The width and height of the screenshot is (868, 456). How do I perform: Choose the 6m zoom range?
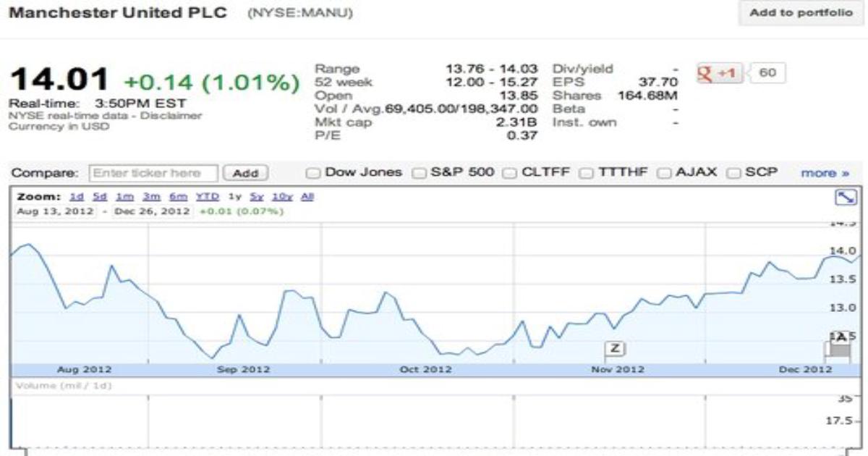[x=177, y=197]
